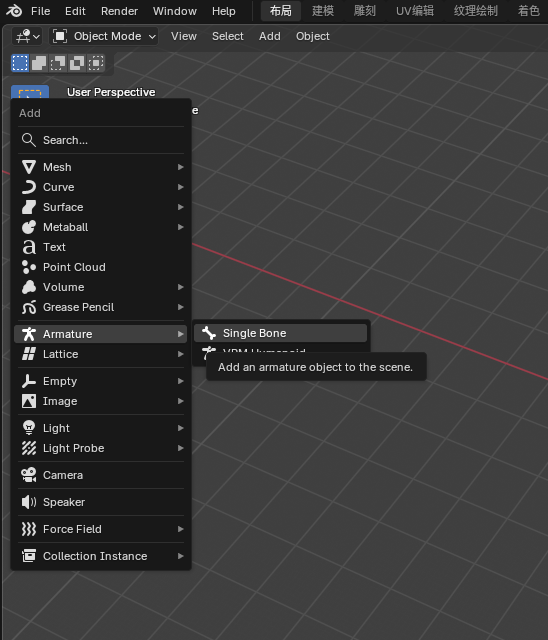Open the Object Mode dropdown
The image size is (548, 640).
click(104, 36)
